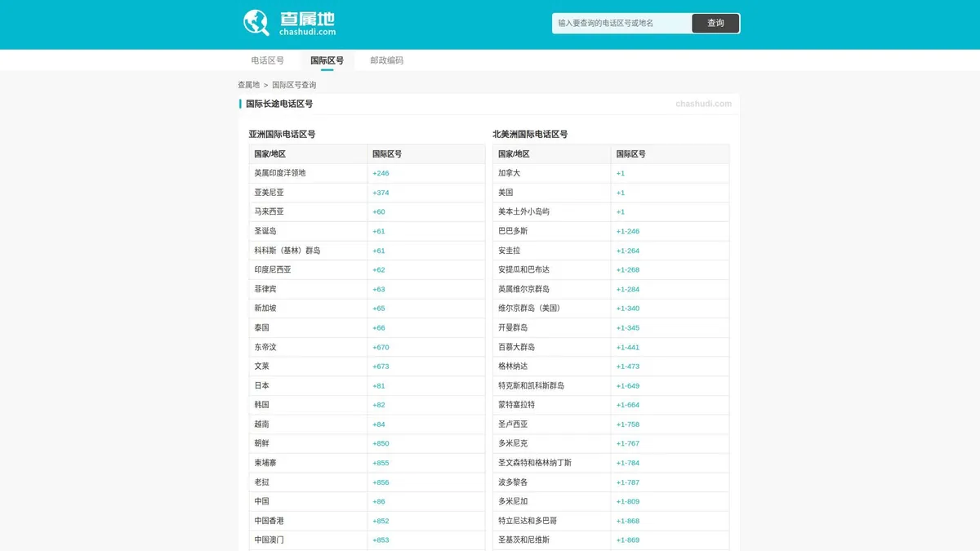The height and width of the screenshot is (551, 980).
Task: Open the +86 code for 中国
Action: pyautogui.click(x=379, y=501)
